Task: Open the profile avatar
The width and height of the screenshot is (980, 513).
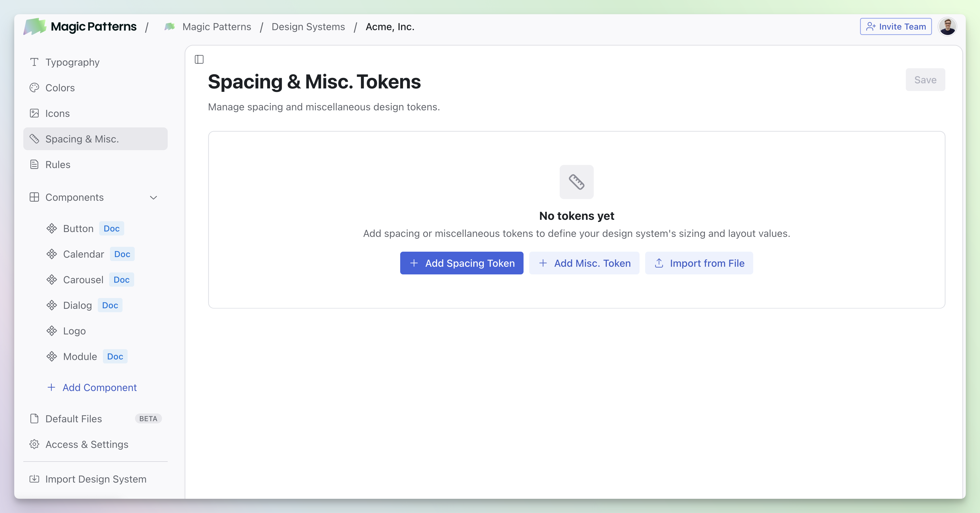Action: click(948, 26)
